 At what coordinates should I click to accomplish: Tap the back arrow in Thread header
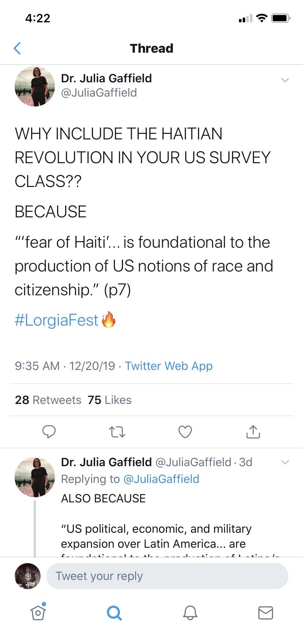[x=17, y=48]
